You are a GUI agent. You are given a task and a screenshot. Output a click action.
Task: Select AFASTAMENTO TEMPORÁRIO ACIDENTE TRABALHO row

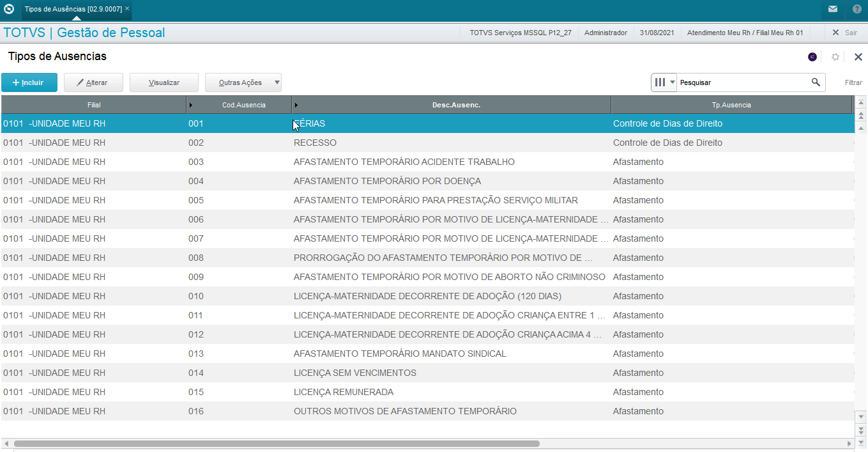427,162
